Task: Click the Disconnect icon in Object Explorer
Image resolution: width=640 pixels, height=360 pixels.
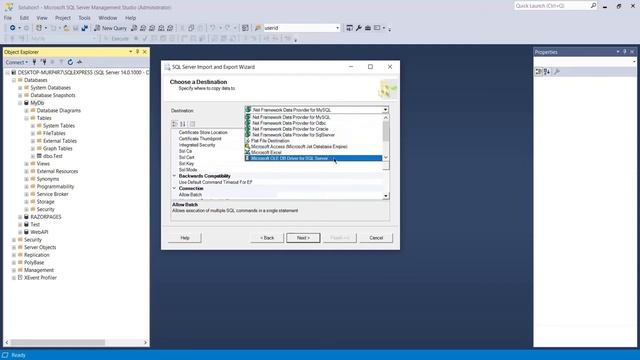Action: click(43, 62)
